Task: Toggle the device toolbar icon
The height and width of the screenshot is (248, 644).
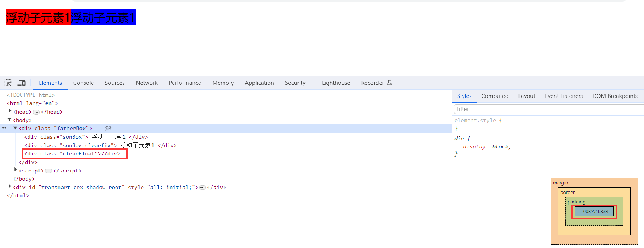Action: (x=22, y=83)
